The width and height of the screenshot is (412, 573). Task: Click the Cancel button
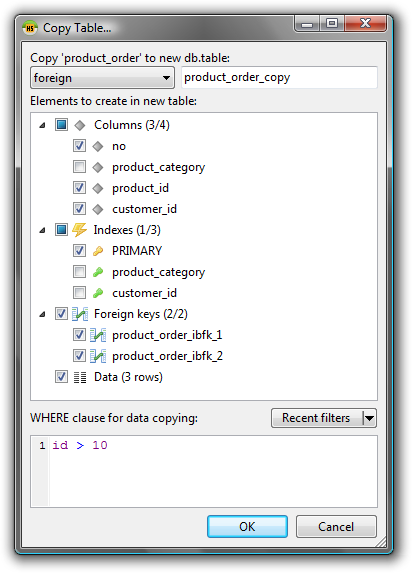tap(336, 527)
